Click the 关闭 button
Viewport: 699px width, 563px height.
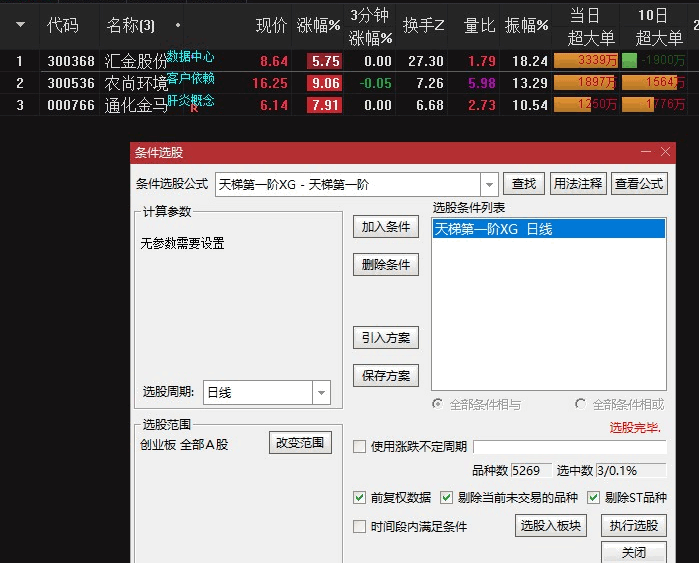[x=634, y=552]
